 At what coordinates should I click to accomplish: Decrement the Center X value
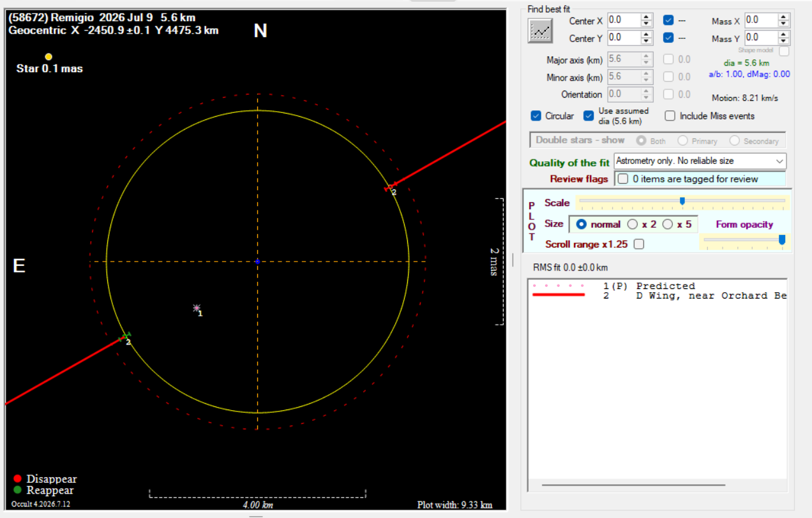[646, 24]
